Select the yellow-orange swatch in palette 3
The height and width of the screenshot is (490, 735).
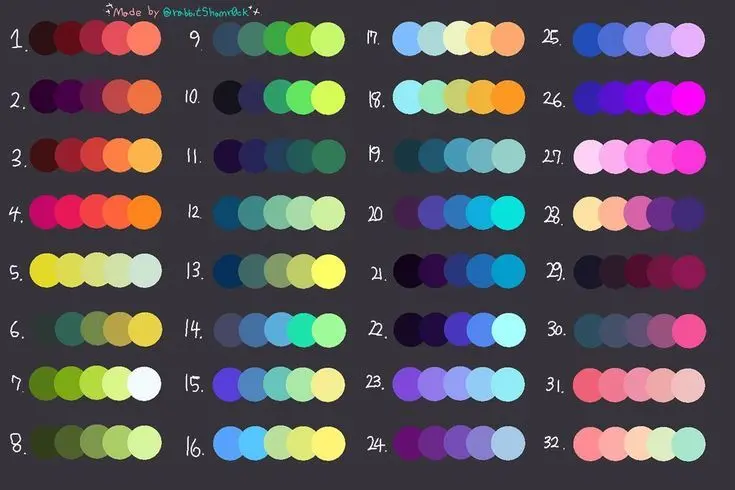point(145,155)
